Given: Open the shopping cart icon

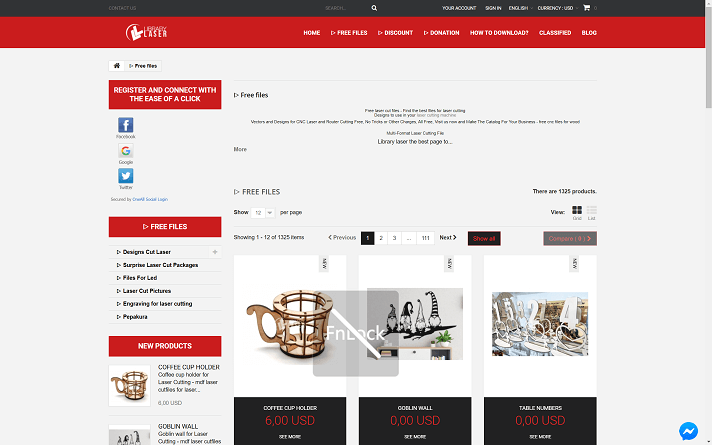Looking at the screenshot, I should tap(587, 8).
